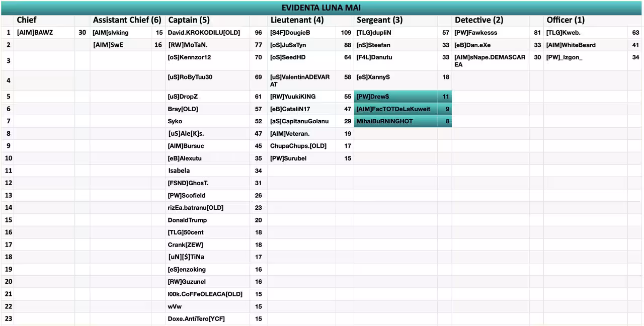Viewport: 644px width, 326px height.
Task: Click the Chief column header
Action: coord(44,20)
